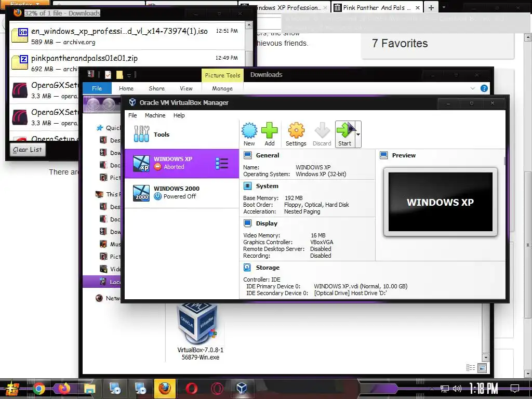Viewport: 532px width, 399px height.
Task: Click the new folder icon in explorer title bar
Action: click(119, 75)
